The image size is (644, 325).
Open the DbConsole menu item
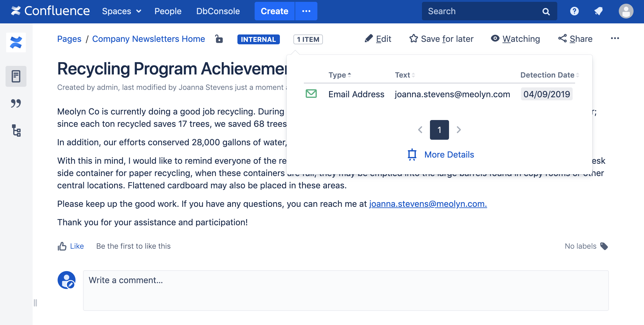tap(218, 11)
